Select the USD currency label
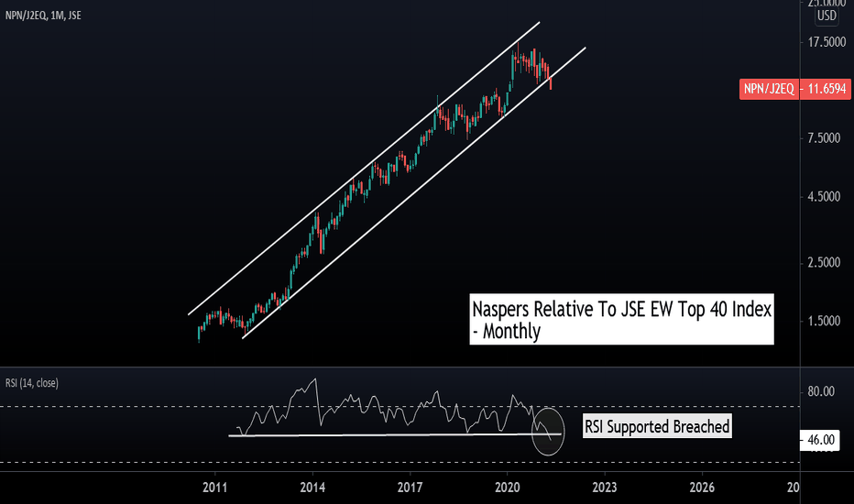This screenshot has width=854, height=504. click(827, 16)
